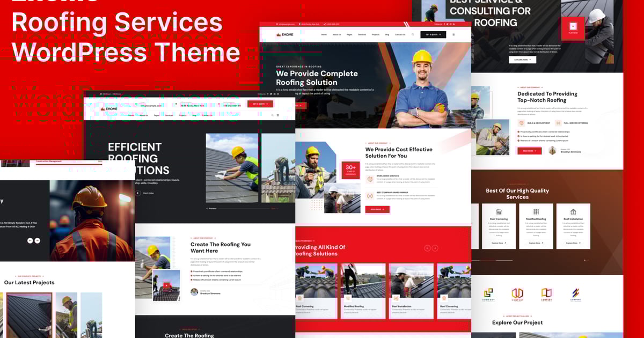Click Roof Cornering card icon, brown section

tap(499, 212)
